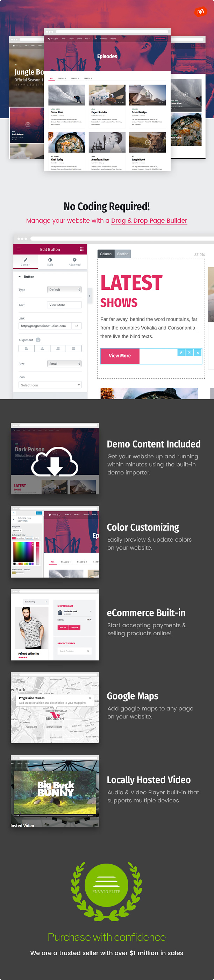Switch to the Advanced tab

pyautogui.click(x=74, y=262)
